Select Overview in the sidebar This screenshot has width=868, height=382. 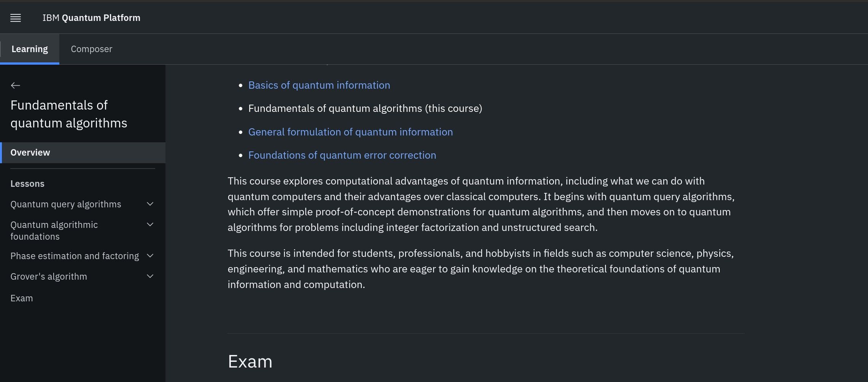30,153
